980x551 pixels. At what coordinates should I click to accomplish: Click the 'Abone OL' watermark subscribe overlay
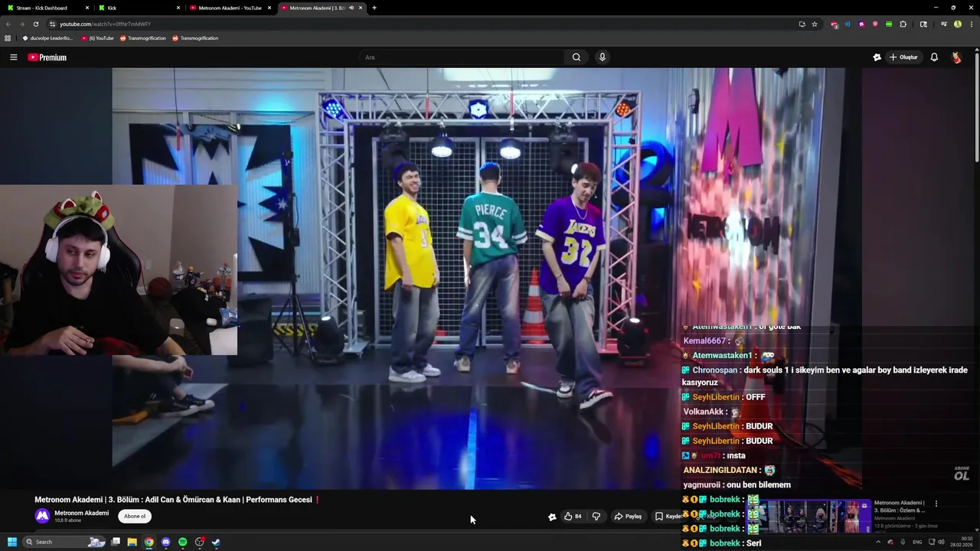[962, 474]
